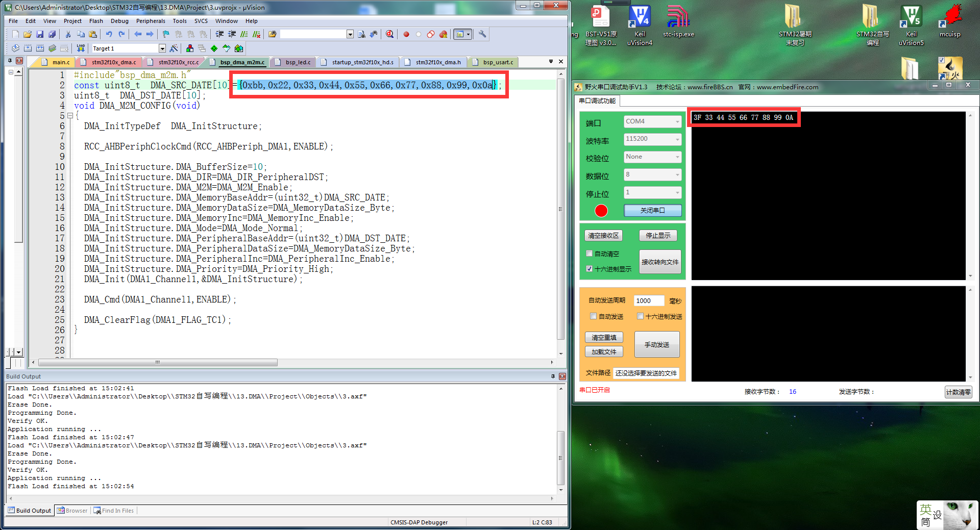
Task: Enable 自动发送 checkbox
Action: [593, 316]
